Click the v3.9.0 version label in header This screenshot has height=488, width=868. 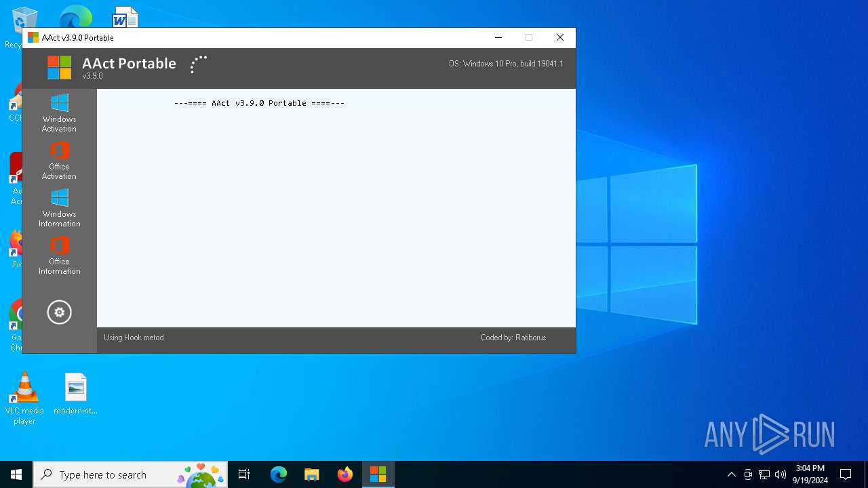(92, 76)
